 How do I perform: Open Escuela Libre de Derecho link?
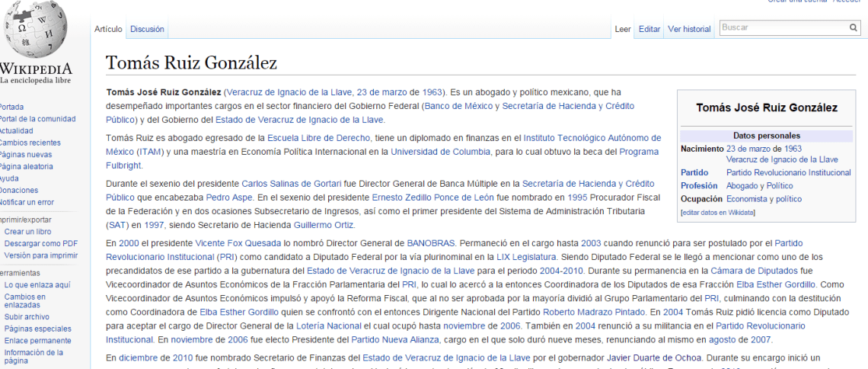click(319, 137)
